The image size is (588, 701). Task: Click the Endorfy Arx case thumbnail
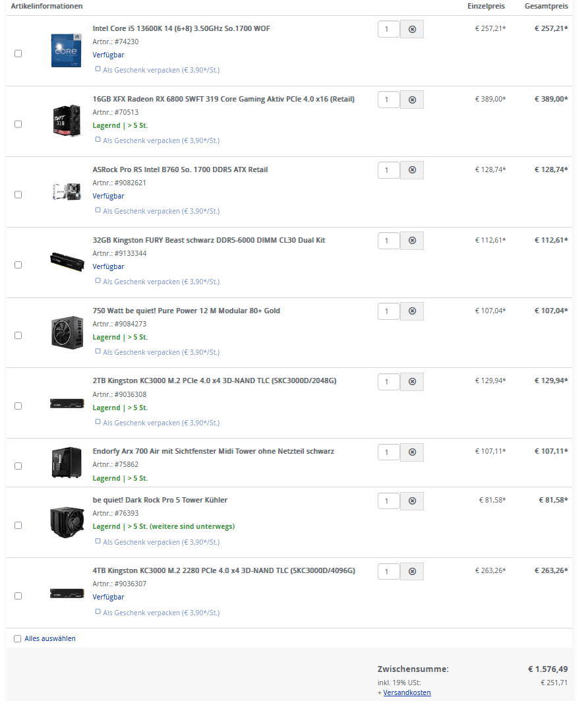click(x=67, y=462)
